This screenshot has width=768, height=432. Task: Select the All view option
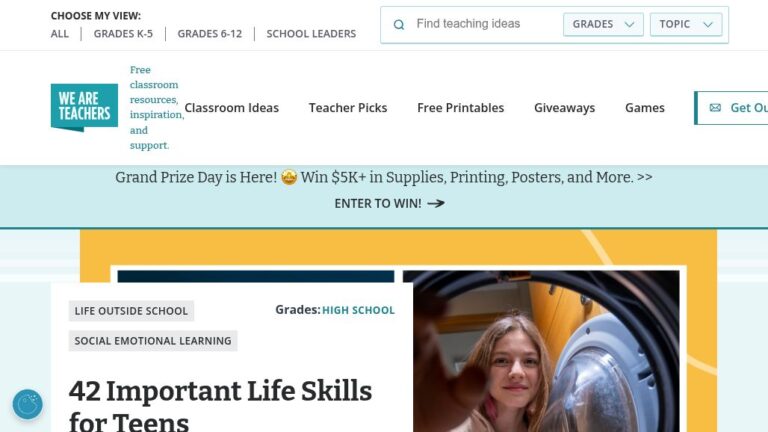[60, 34]
